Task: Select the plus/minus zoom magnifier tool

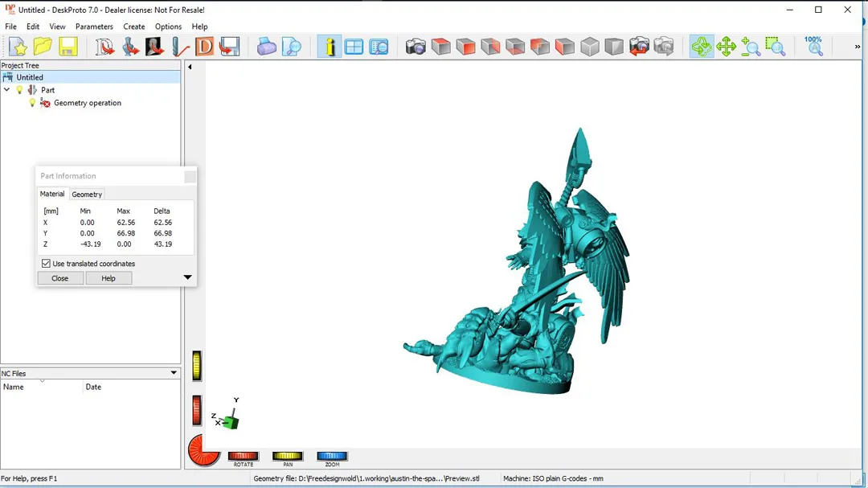Action: pyautogui.click(x=751, y=47)
